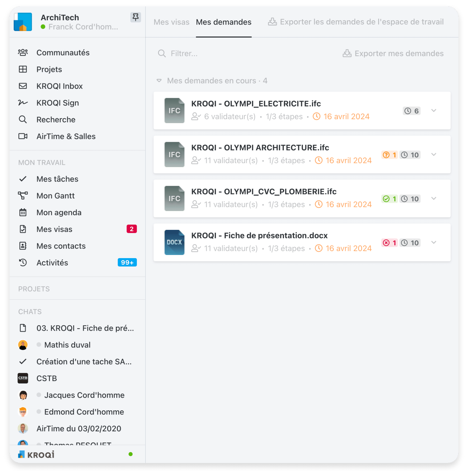
Task: Expand the OLYMPI_ELECTRICITE.ifc request chevron
Action: click(434, 111)
